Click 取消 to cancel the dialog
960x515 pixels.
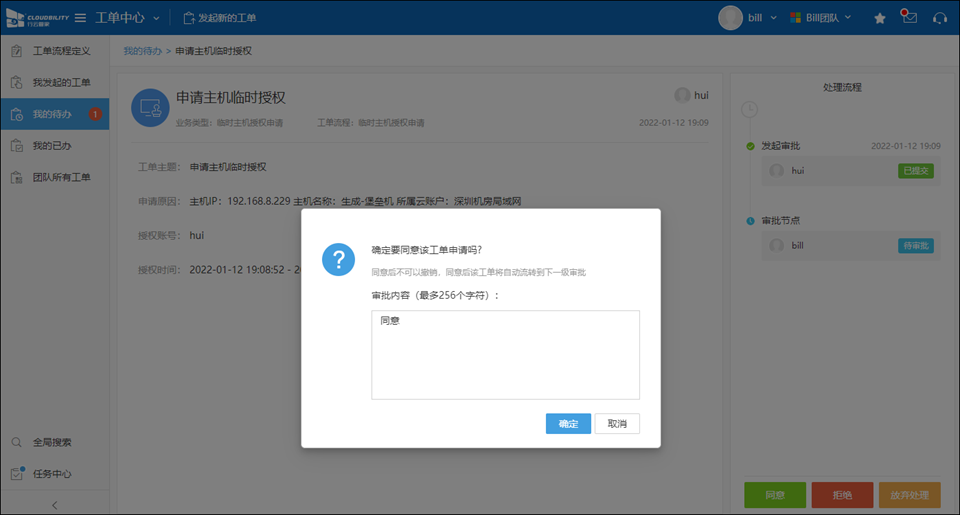coord(617,424)
